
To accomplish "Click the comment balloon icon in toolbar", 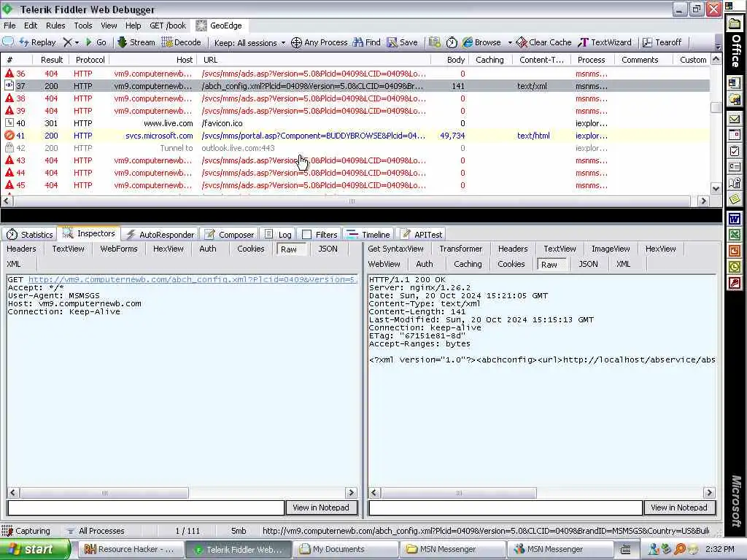I will click(8, 42).
